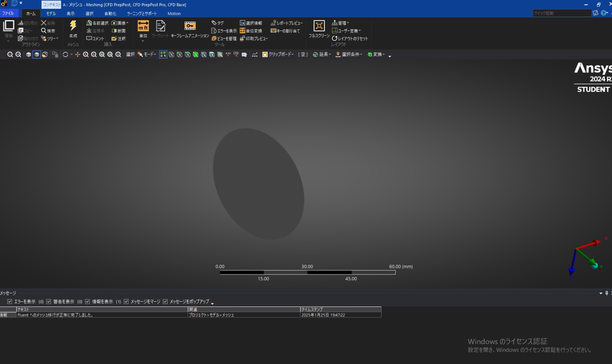
Task: Open the 延長 extend dropdown
Action: click(322, 55)
